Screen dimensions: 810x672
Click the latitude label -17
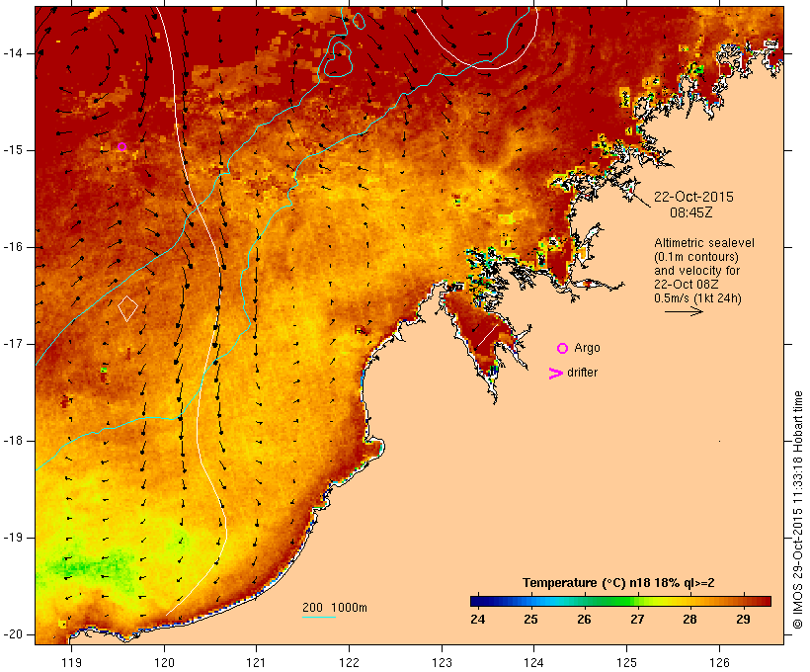click(13, 344)
